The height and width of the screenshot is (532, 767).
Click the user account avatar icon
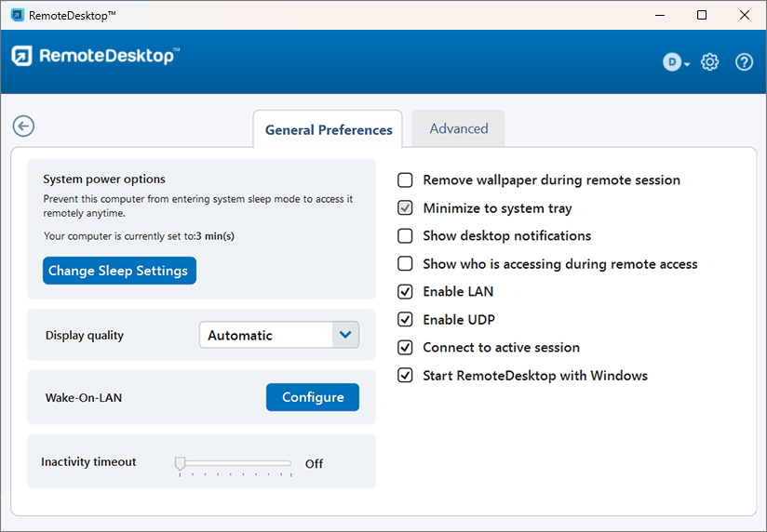(673, 62)
